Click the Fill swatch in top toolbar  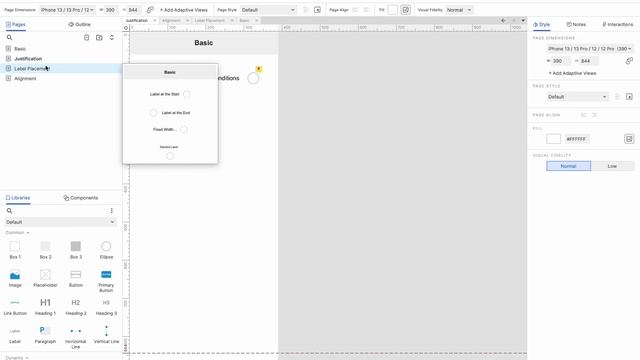coord(392,10)
